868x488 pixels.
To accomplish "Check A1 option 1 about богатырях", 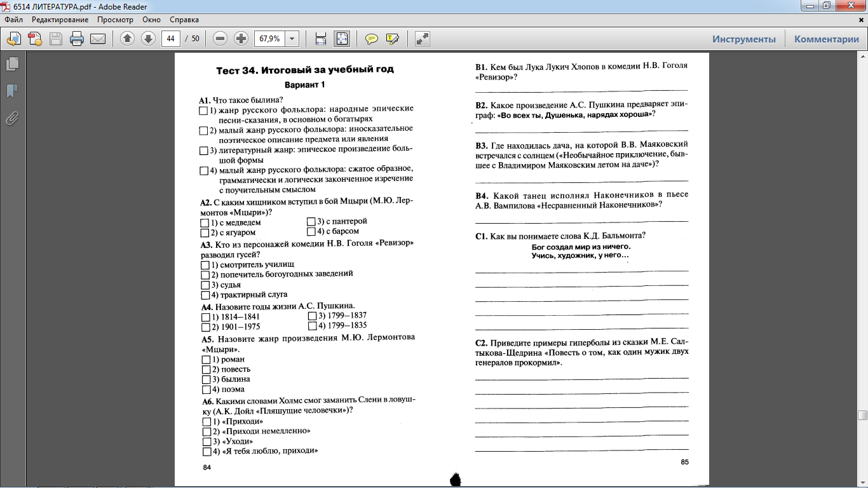I will pos(203,111).
